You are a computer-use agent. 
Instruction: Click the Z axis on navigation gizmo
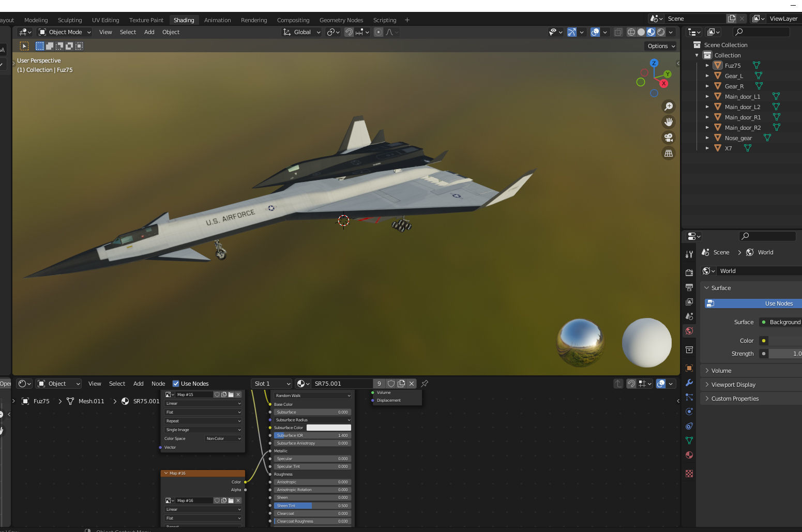point(654,63)
